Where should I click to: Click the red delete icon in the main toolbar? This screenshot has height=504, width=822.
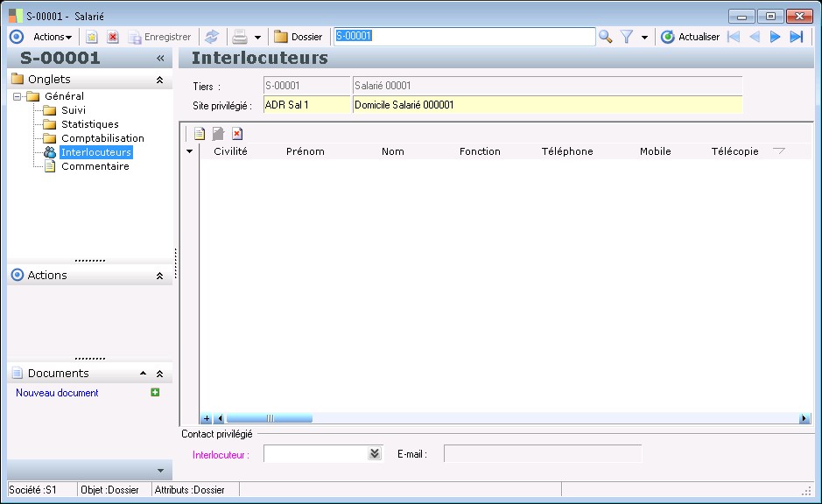[x=112, y=37]
